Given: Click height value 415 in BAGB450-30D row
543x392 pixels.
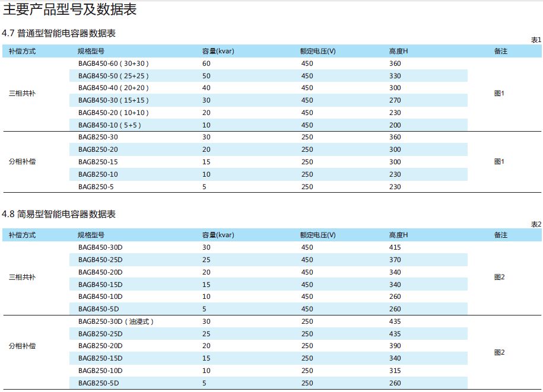Looking at the screenshot, I should point(395,247).
